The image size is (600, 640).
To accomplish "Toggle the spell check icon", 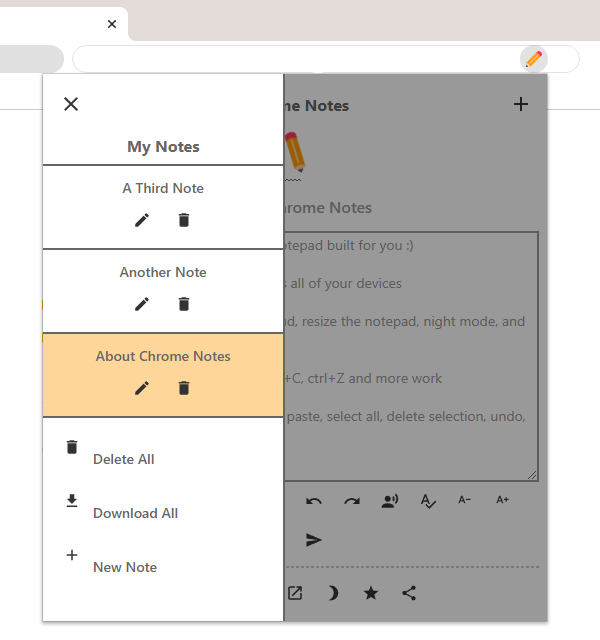I will pos(428,501).
